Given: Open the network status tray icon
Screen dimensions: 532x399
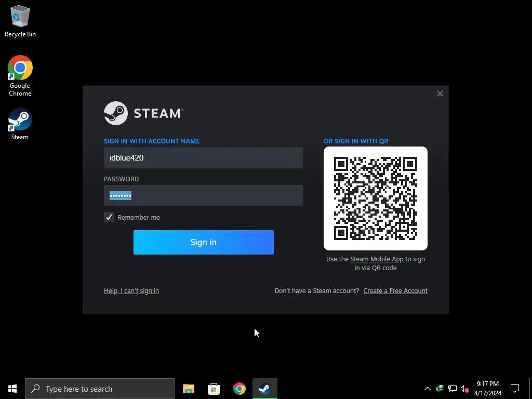Looking at the screenshot, I should point(453,389).
